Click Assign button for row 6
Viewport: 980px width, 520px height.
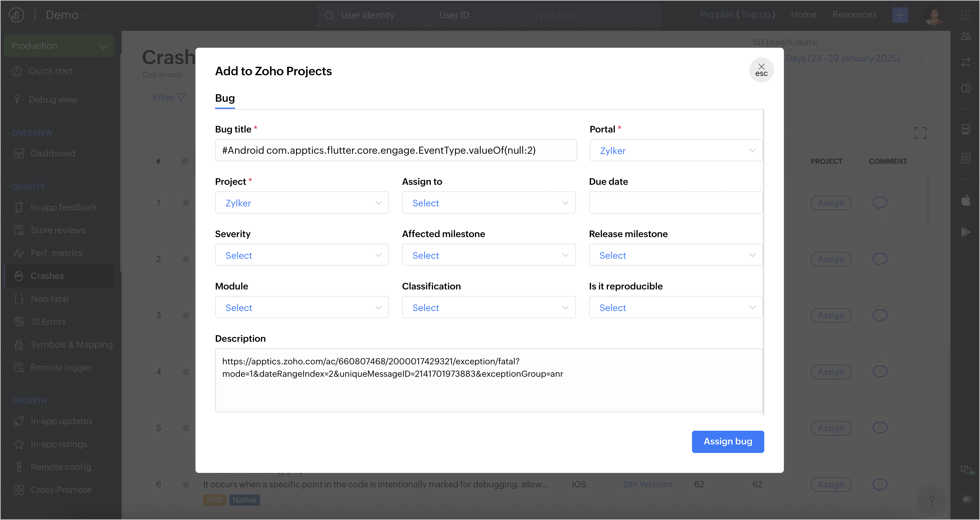[831, 484]
